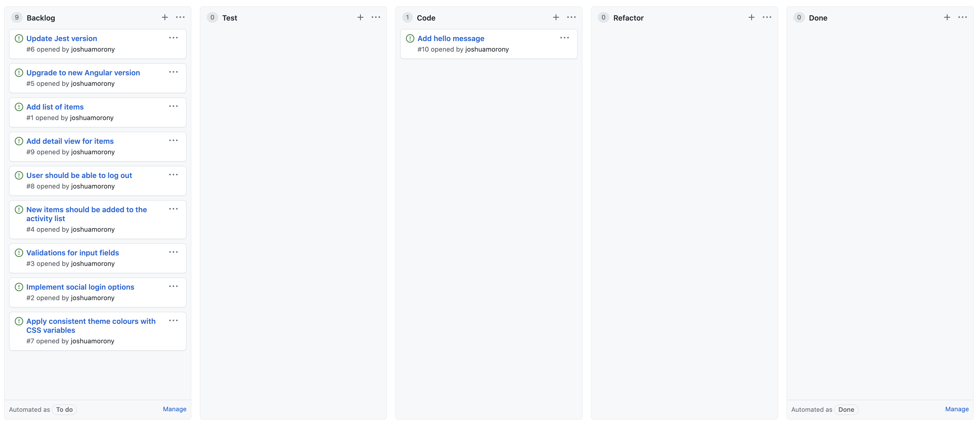
Task: Manage automation for the Backlog column
Action: tap(174, 409)
